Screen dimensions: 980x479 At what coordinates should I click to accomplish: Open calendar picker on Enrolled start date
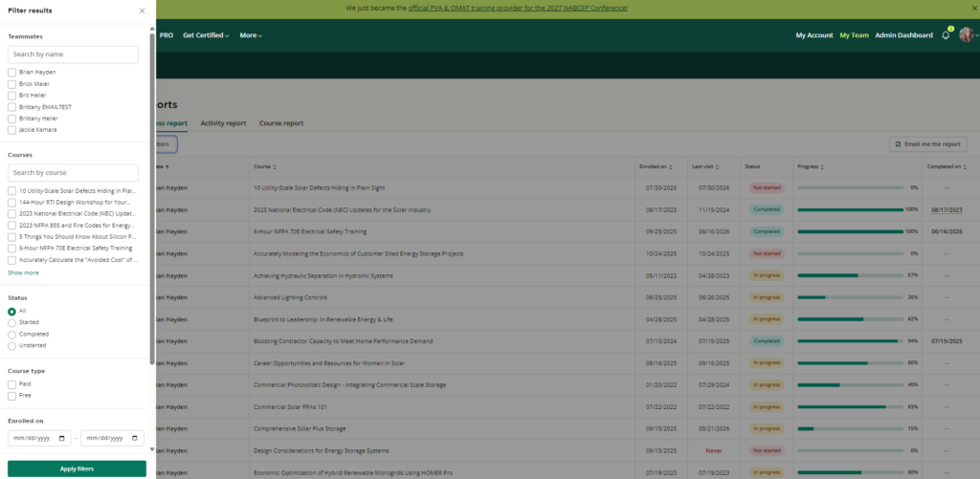pos(62,439)
